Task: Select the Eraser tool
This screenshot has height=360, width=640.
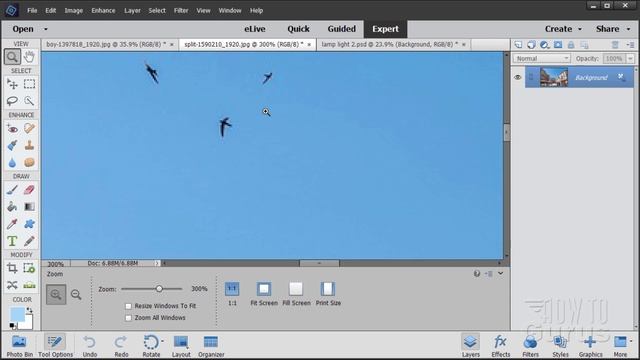Action: pyautogui.click(x=29, y=190)
